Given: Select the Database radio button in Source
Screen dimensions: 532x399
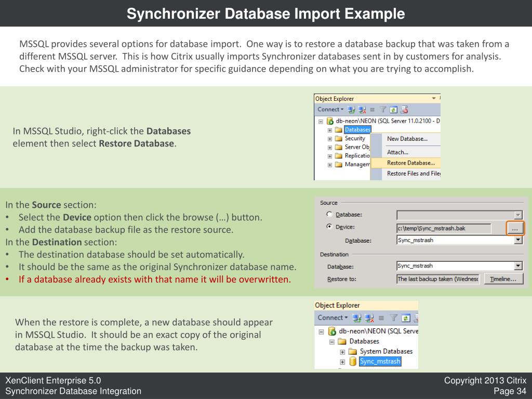Looking at the screenshot, I should (329, 214).
